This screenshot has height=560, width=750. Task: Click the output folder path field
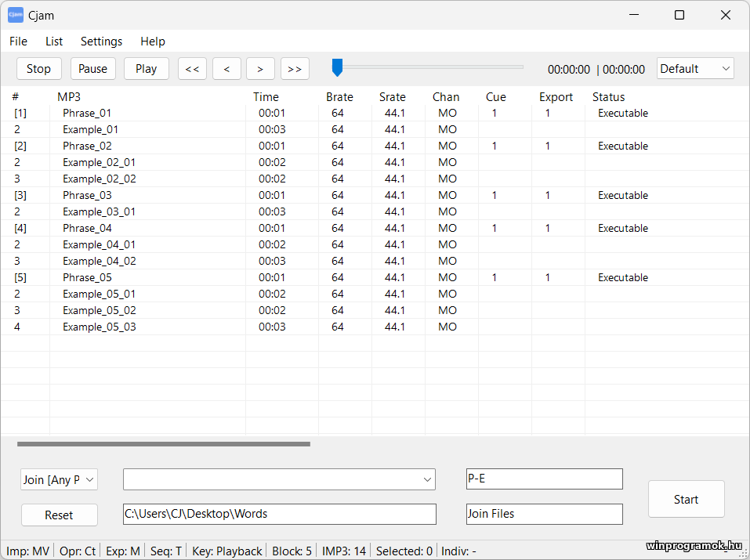pos(279,514)
